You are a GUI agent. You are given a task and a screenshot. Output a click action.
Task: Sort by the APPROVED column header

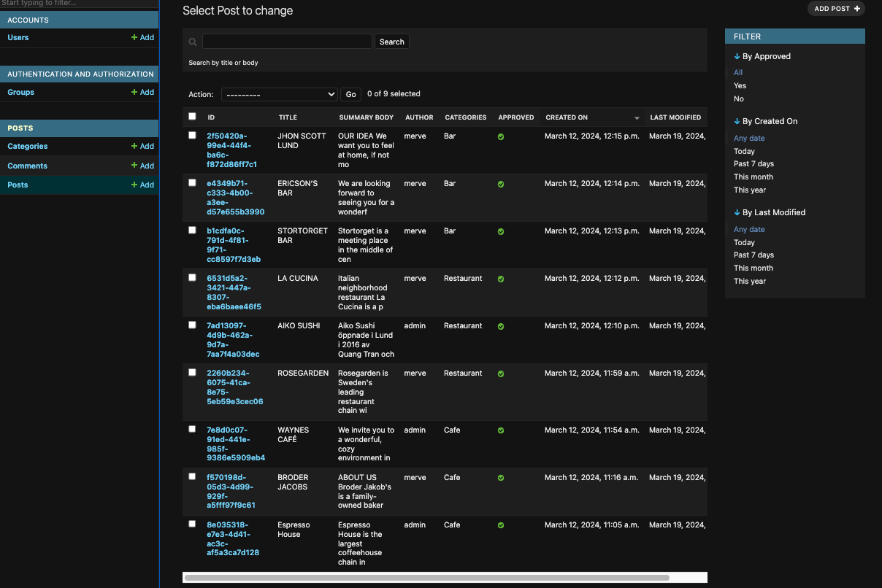click(516, 117)
